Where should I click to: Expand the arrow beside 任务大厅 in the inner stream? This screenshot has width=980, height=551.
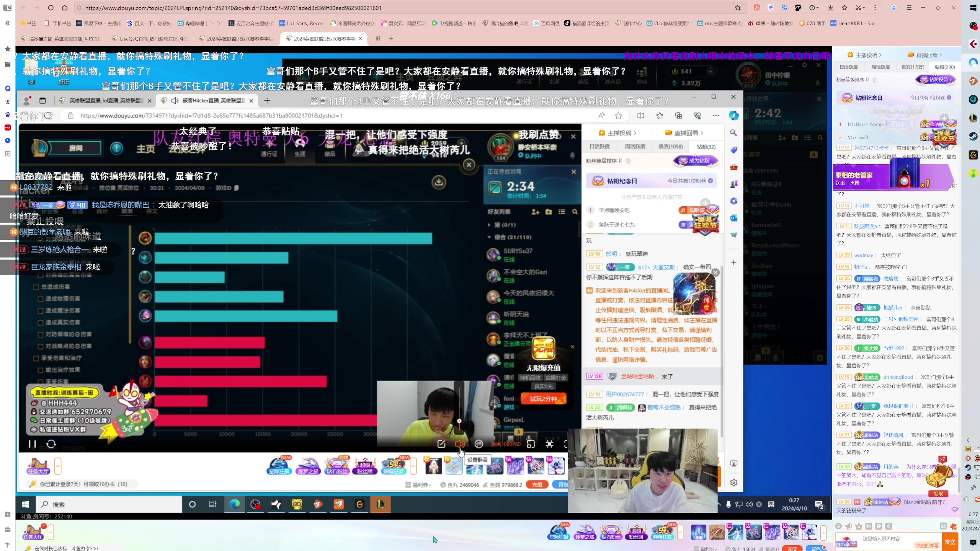[58, 466]
